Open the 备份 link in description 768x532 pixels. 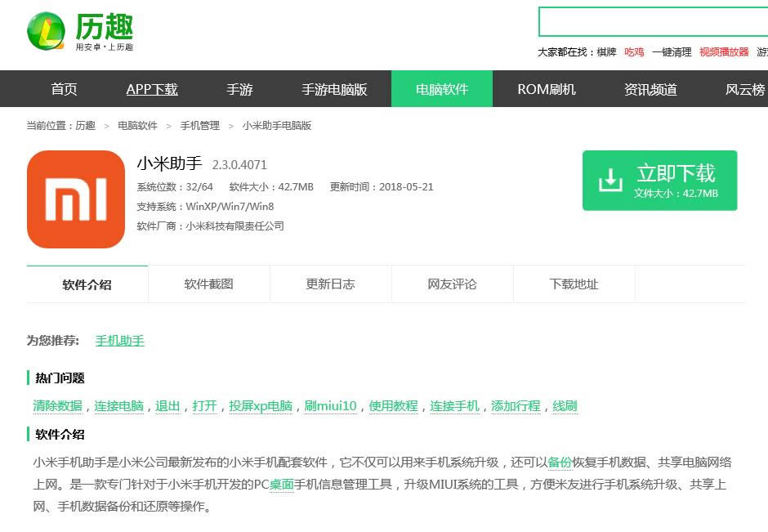coord(560,462)
